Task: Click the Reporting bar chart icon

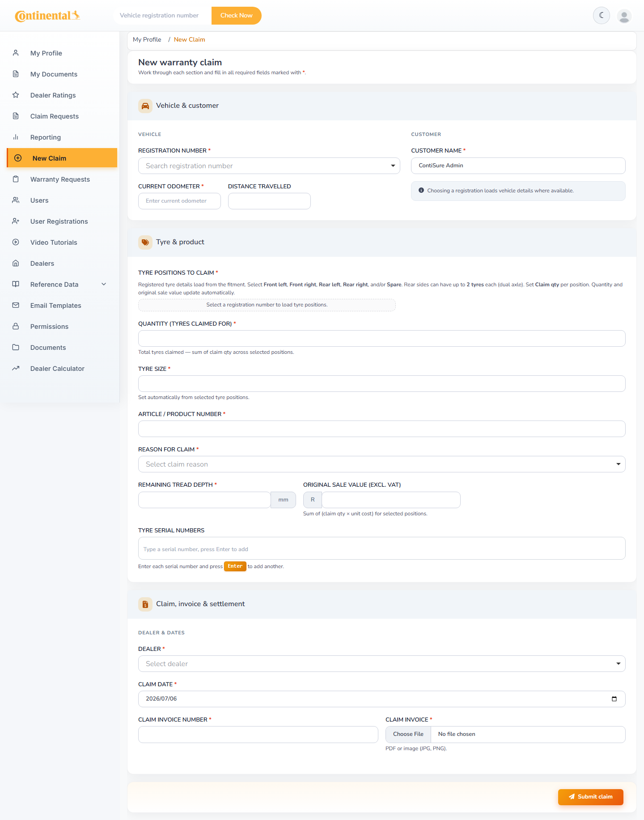Action: tap(16, 137)
